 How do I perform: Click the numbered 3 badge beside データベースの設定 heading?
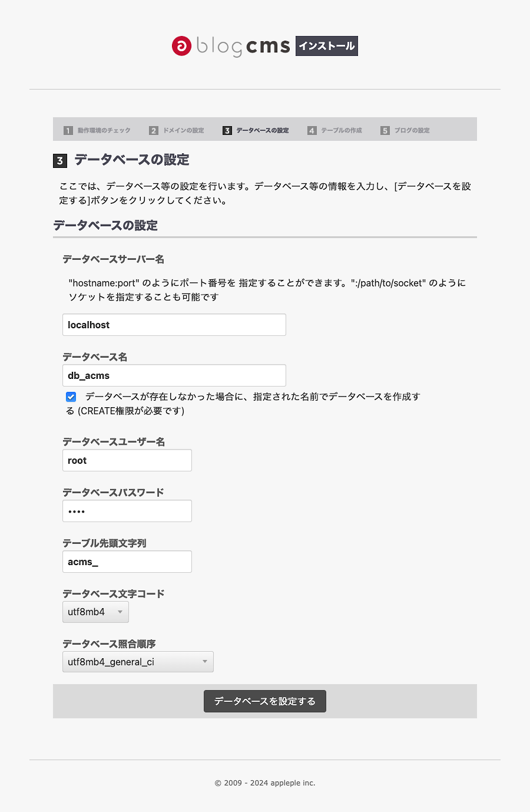click(60, 160)
